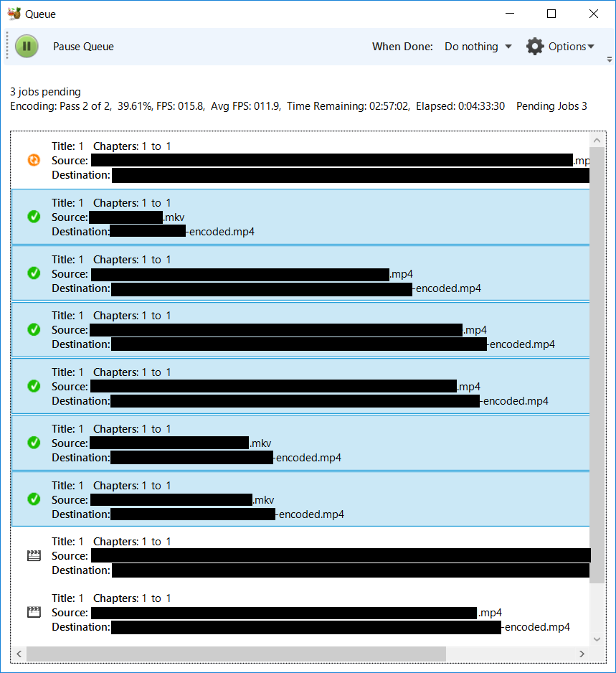Click the HandBrake logo in the title bar
Screen dimensions: 616x673
(x=12, y=13)
